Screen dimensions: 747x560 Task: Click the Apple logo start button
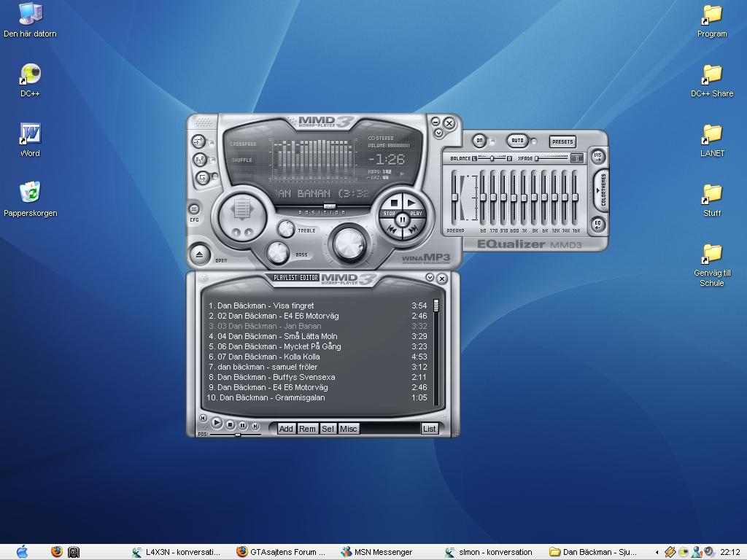[22, 552]
